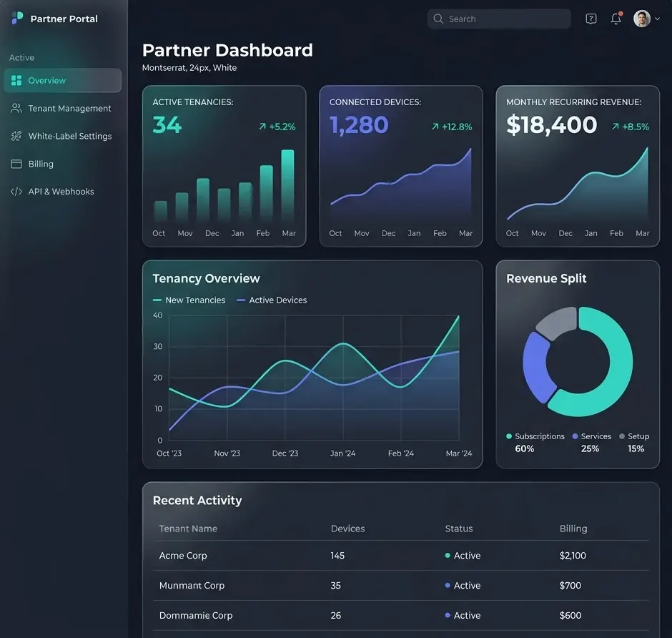Click the Services 25% value
Viewport: 672px width, 638px height.
[590, 448]
